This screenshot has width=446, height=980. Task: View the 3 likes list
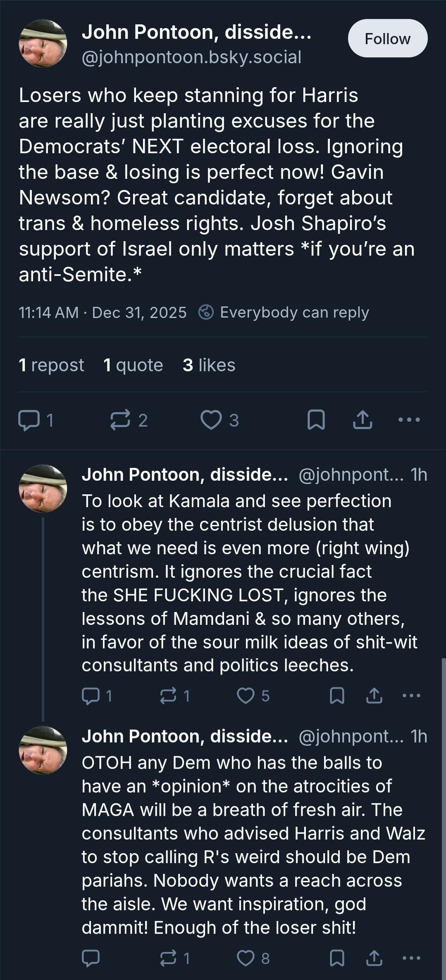(x=209, y=365)
